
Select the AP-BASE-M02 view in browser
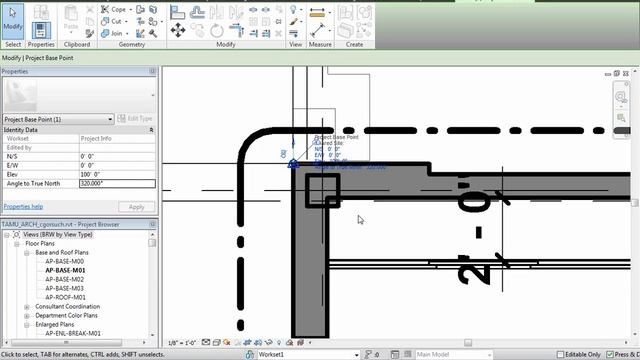pyautogui.click(x=64, y=279)
